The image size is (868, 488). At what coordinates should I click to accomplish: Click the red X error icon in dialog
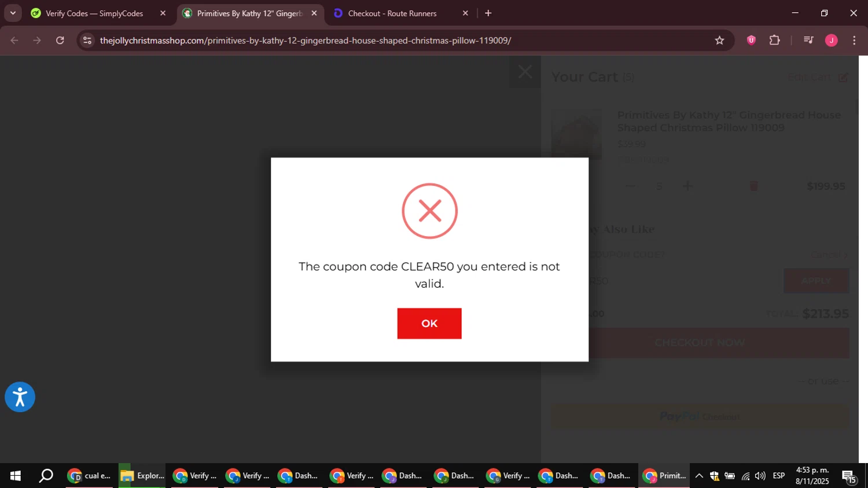[430, 211]
